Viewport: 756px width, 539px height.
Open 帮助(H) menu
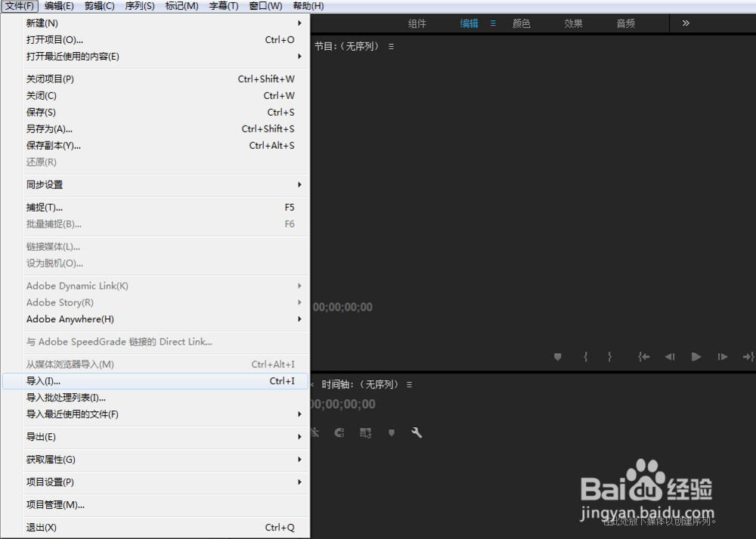coord(308,6)
